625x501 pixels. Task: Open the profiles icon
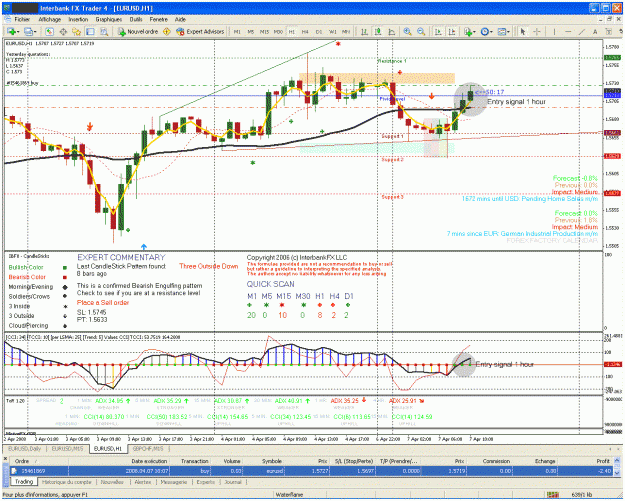(28, 31)
